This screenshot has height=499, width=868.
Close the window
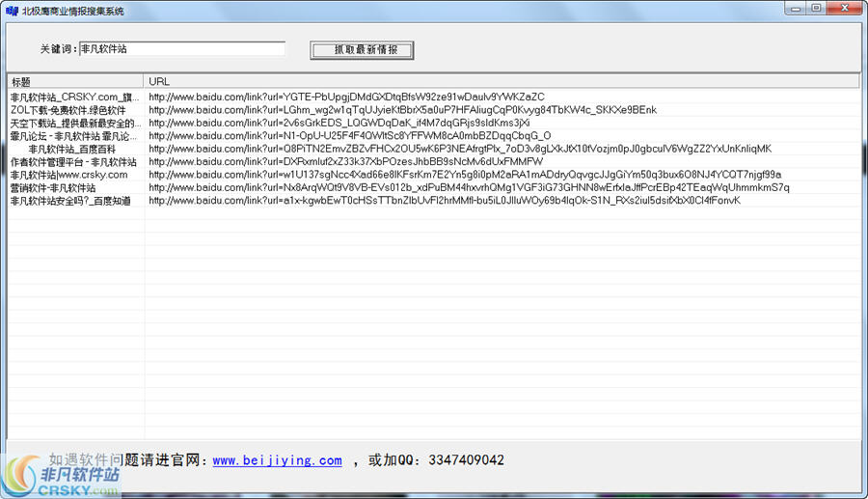tap(845, 9)
